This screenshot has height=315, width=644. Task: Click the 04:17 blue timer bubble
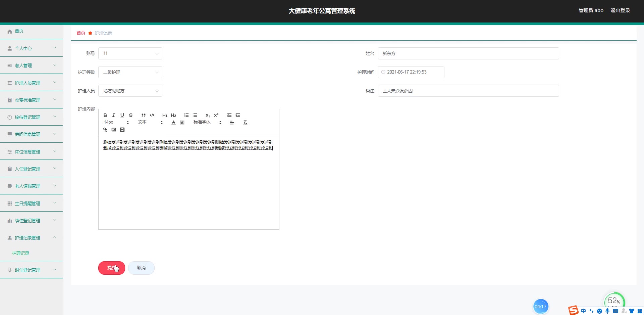(540, 307)
